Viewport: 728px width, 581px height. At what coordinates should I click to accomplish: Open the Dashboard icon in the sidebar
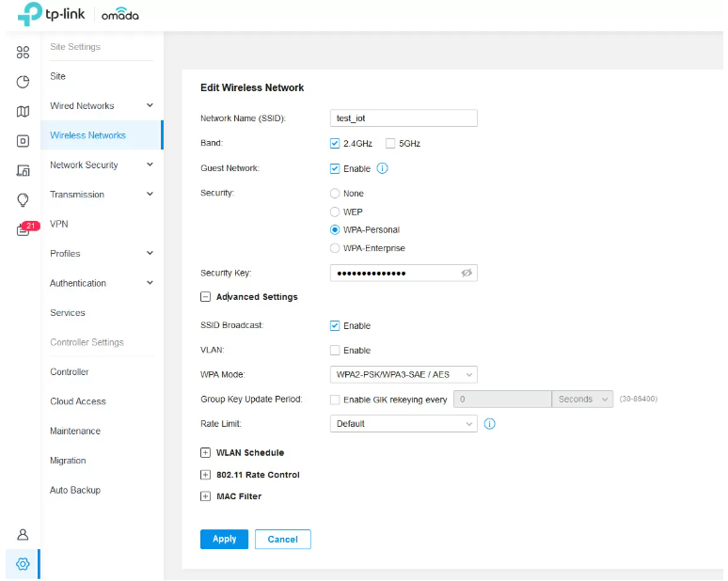pos(24,53)
